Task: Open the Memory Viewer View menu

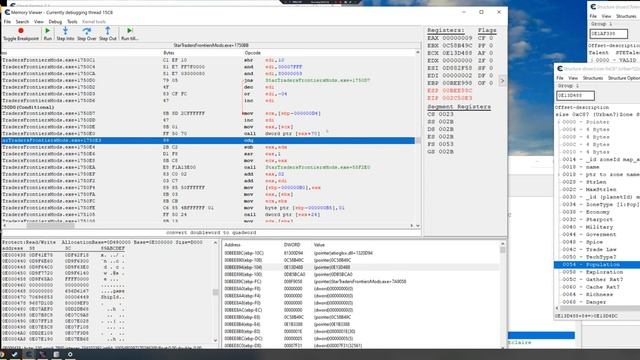Action: tap(39, 22)
